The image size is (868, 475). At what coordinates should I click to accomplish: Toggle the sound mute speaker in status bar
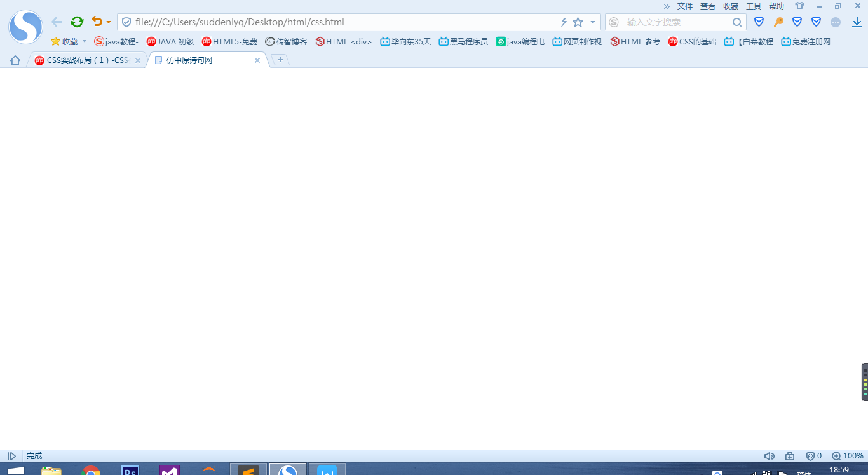click(769, 456)
